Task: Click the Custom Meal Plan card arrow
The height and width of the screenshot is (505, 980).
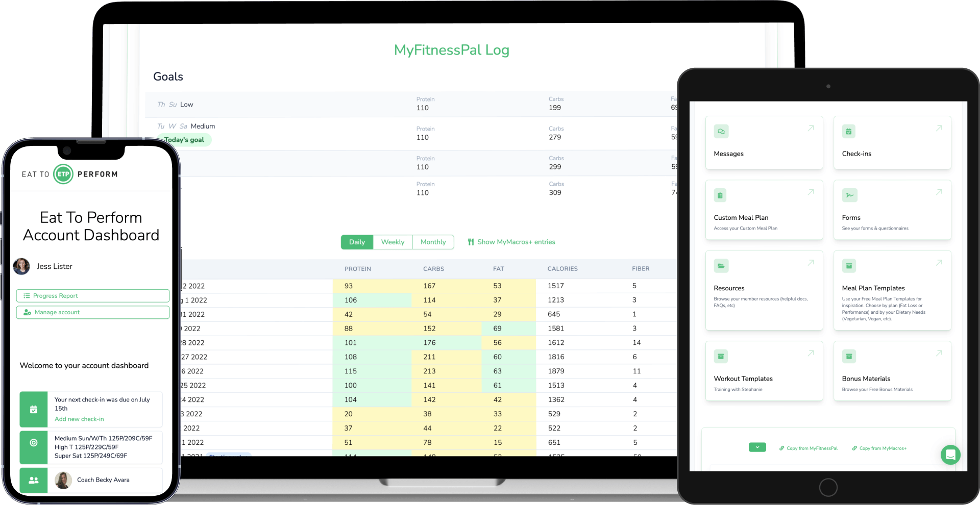Action: 811,192
